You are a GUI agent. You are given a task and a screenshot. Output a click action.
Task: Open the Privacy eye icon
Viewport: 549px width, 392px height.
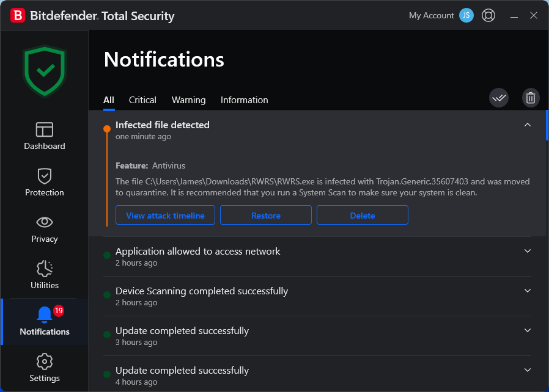(x=45, y=222)
